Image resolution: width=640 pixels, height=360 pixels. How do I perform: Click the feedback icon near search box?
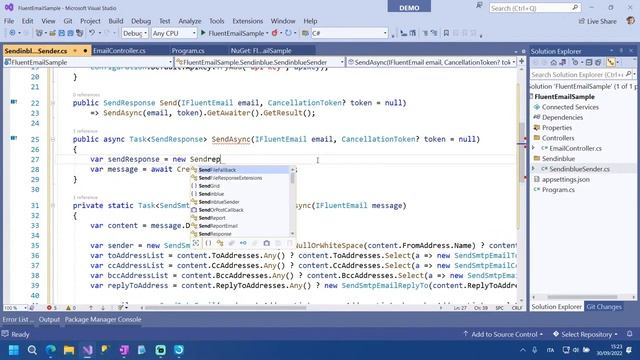pos(479,5)
